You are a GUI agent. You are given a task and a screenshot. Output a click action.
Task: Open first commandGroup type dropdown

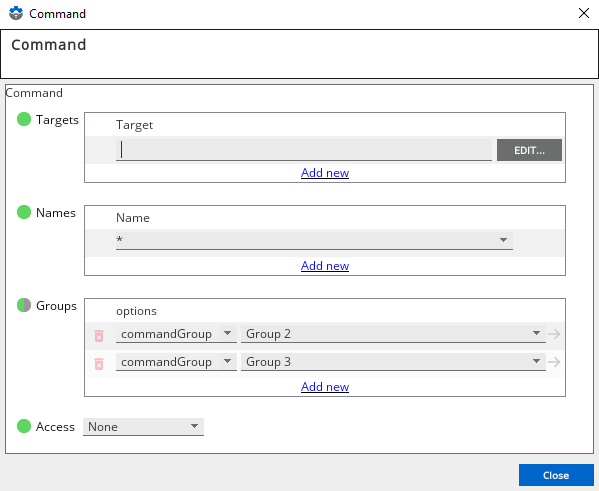[x=176, y=334]
